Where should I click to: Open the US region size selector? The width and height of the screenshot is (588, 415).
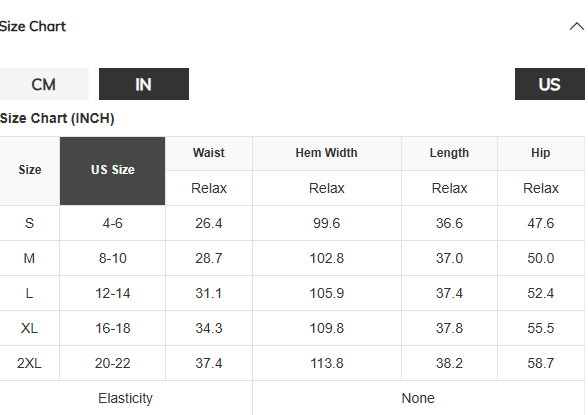[549, 84]
